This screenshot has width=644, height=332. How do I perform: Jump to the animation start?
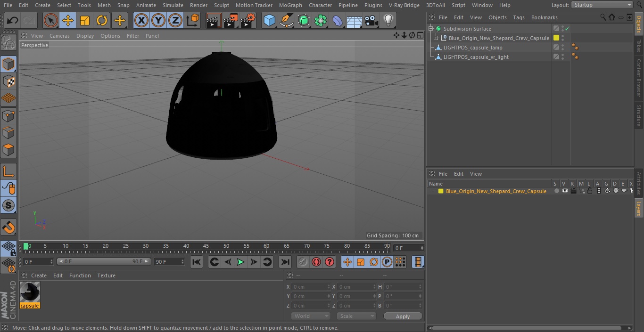point(197,262)
